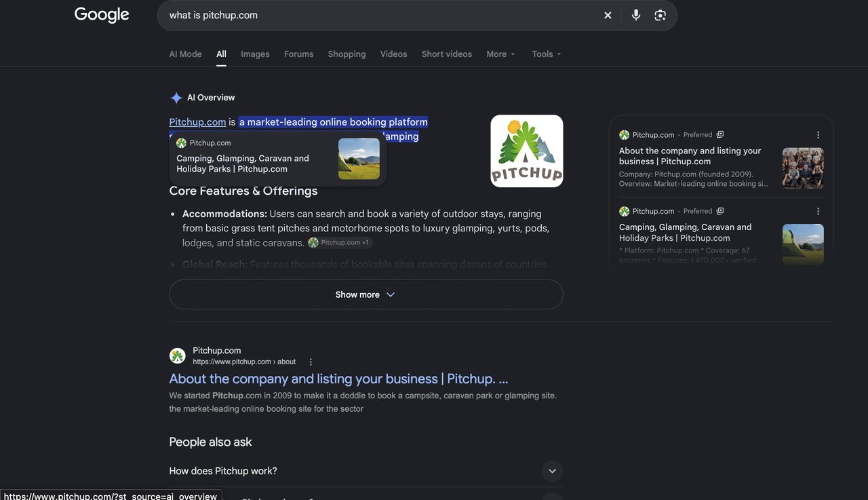Click preferred source icon on second sidebar card

(720, 211)
